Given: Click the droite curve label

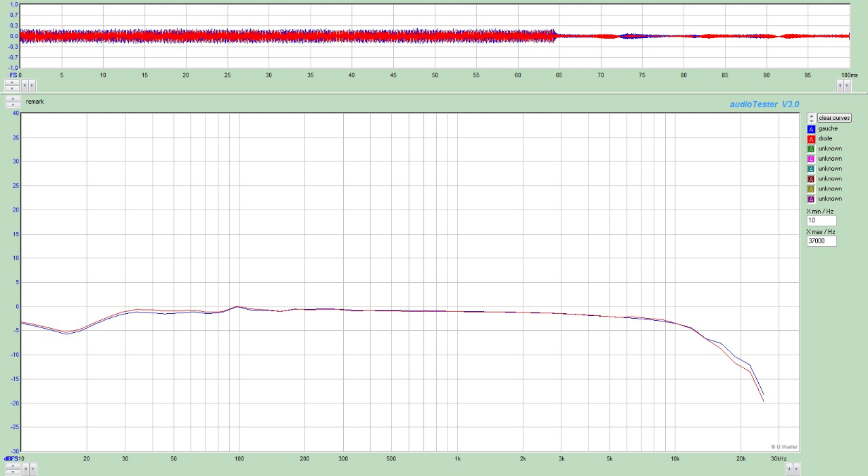Looking at the screenshot, I should coord(825,138).
